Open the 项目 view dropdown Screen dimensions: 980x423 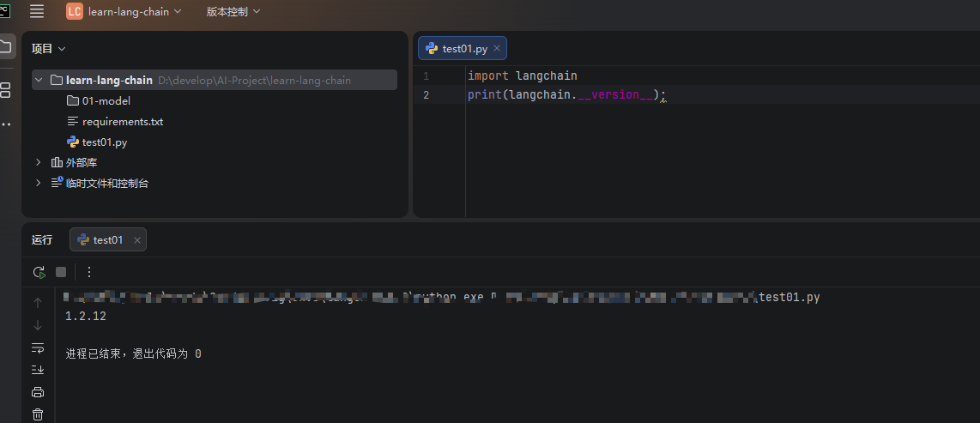49,49
